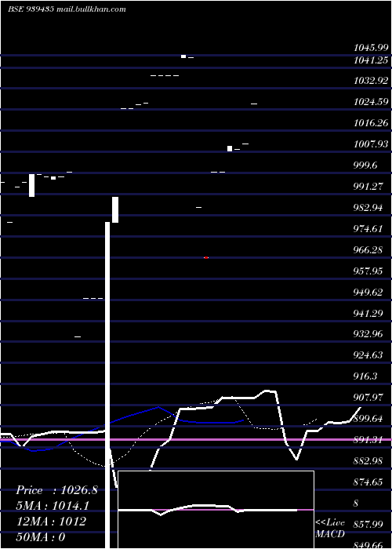This screenshot has width=392, height=549.
Task: Click the top candle near 1045.99
Action: point(183,56)
